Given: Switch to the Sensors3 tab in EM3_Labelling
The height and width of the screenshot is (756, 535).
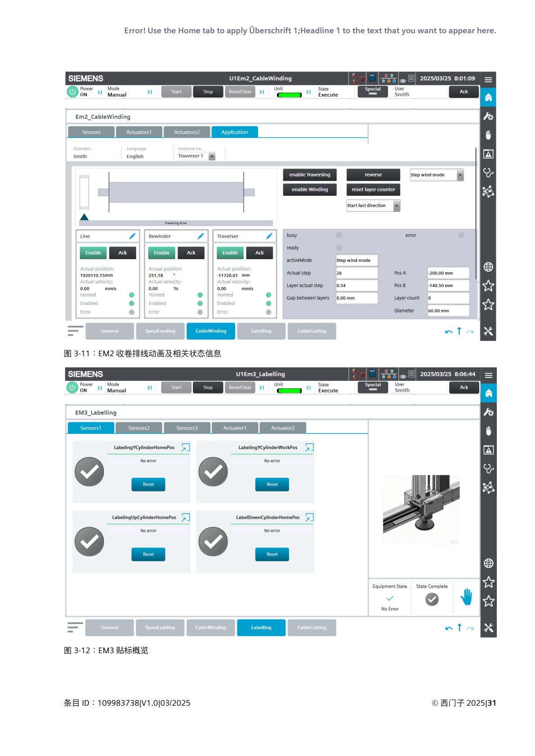Looking at the screenshot, I should click(187, 428).
